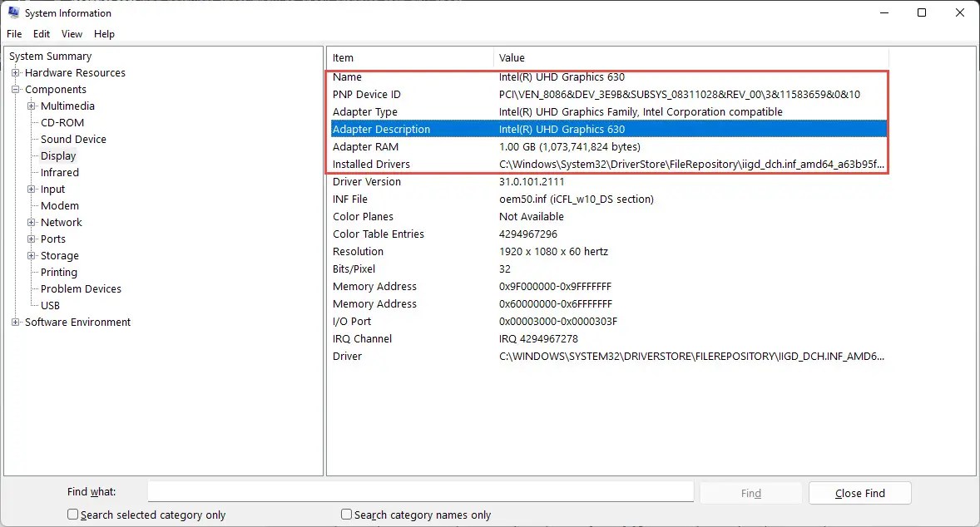Click inside the Find what field

tap(420, 491)
